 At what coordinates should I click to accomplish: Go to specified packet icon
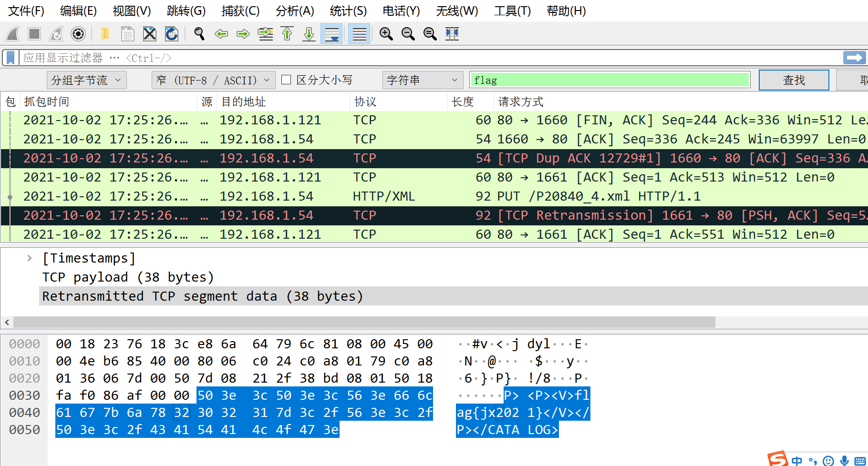(x=265, y=34)
